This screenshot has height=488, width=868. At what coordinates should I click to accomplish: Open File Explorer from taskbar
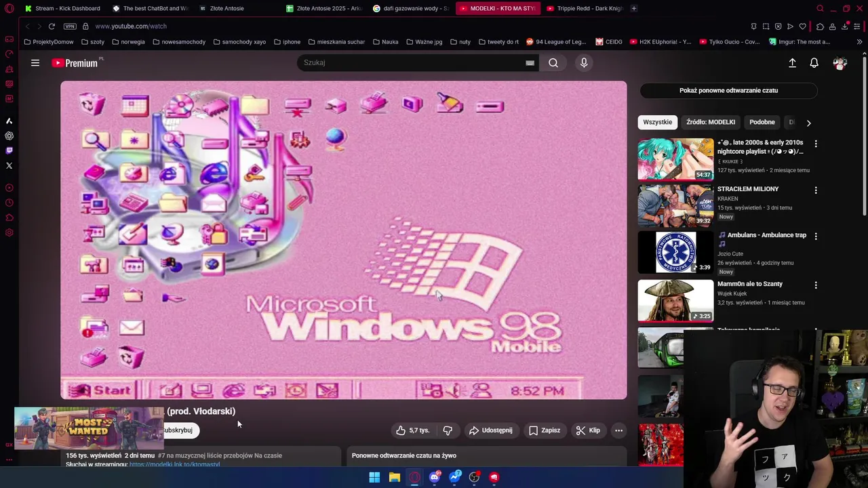pos(394,477)
